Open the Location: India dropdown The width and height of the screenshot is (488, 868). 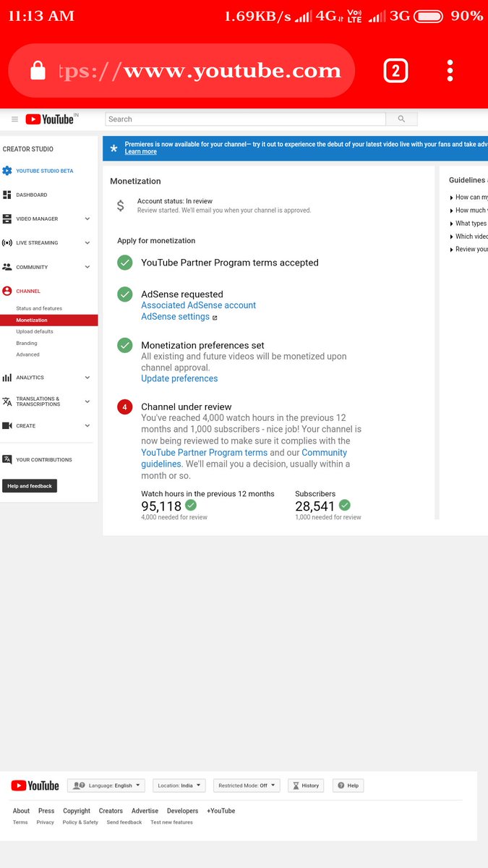pyautogui.click(x=179, y=786)
